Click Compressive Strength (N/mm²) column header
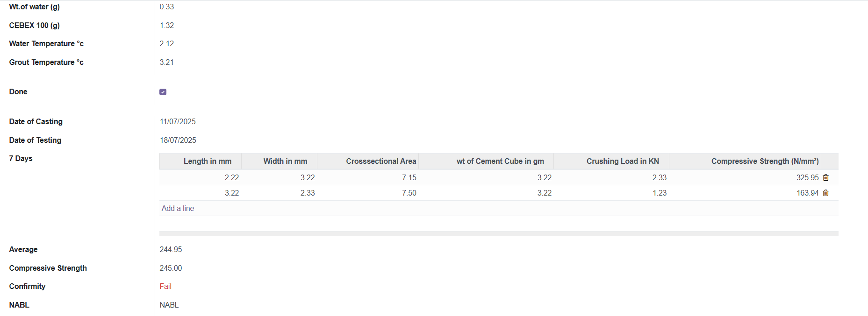868x316 pixels. coord(764,161)
